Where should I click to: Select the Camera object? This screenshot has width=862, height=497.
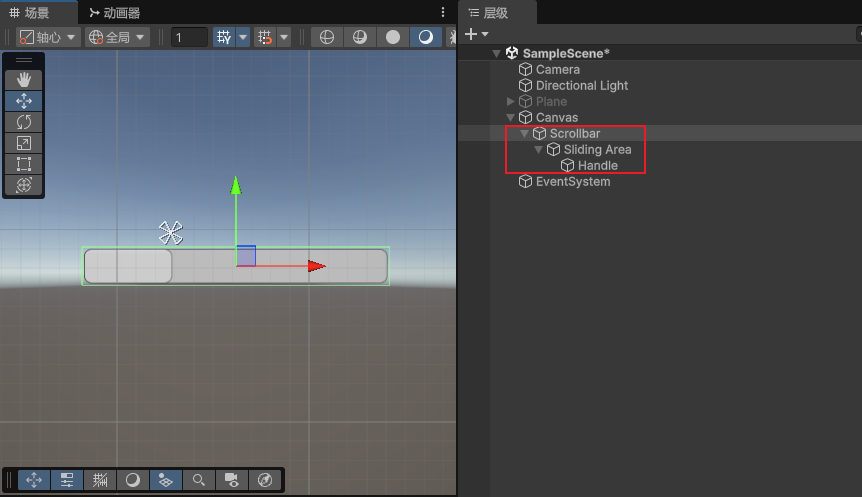(x=557, y=69)
